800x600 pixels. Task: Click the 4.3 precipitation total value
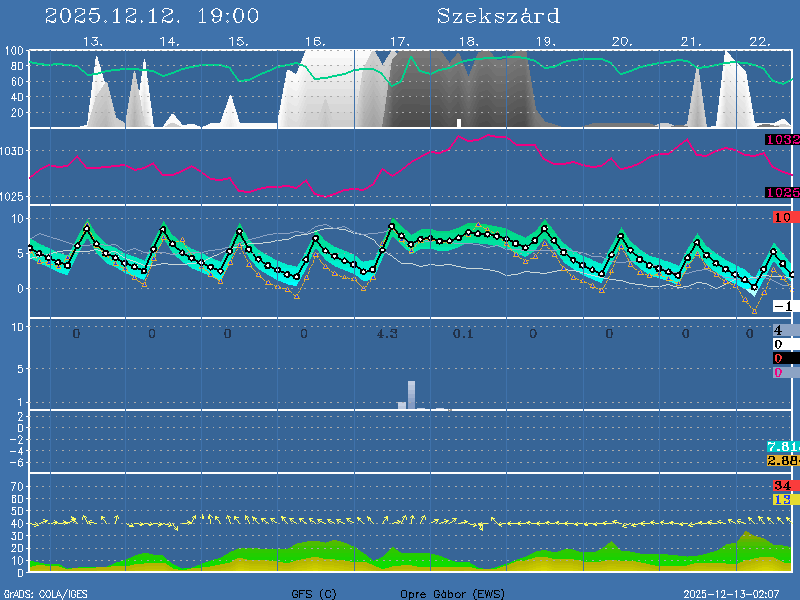[x=387, y=333]
